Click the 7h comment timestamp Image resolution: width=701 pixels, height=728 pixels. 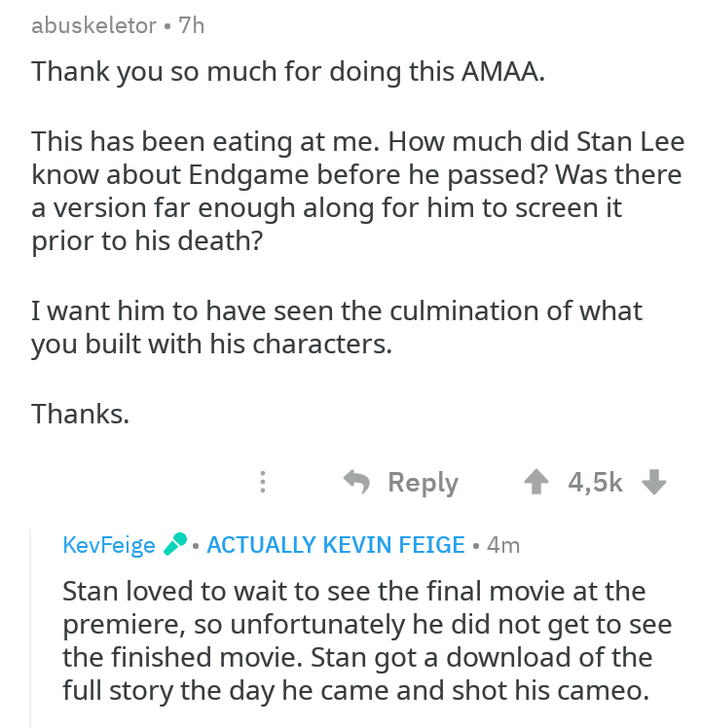192,26
